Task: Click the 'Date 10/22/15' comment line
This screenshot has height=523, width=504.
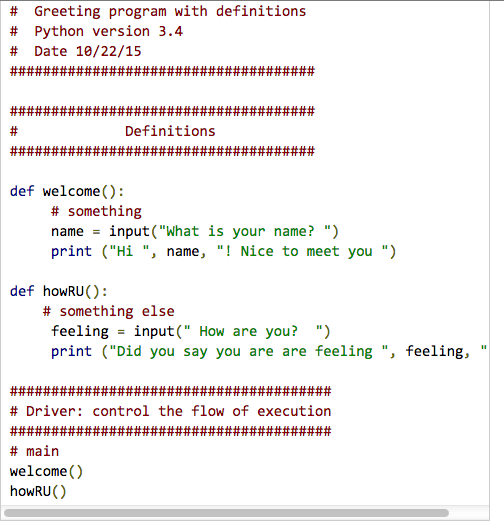Action: [76, 52]
